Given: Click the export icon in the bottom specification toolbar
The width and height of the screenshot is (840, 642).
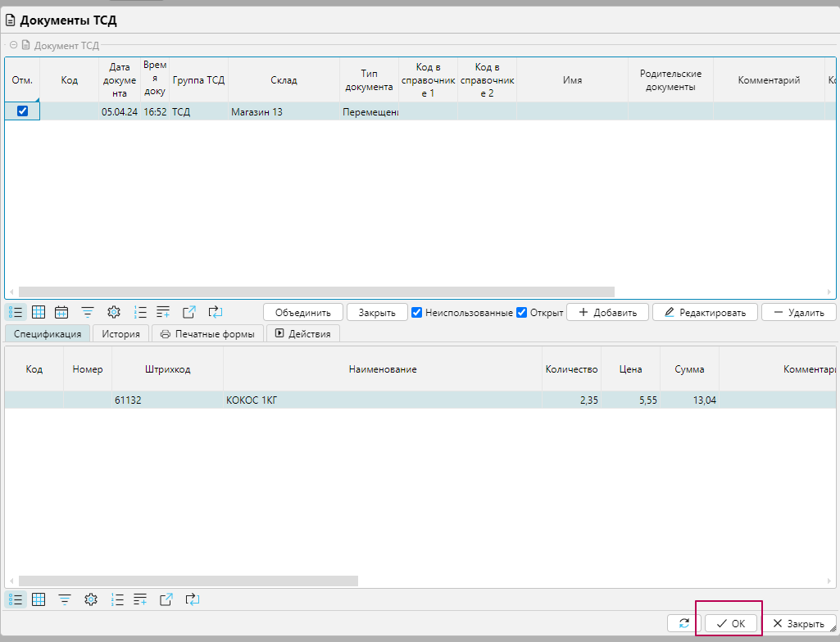Looking at the screenshot, I should pyautogui.click(x=166, y=599).
